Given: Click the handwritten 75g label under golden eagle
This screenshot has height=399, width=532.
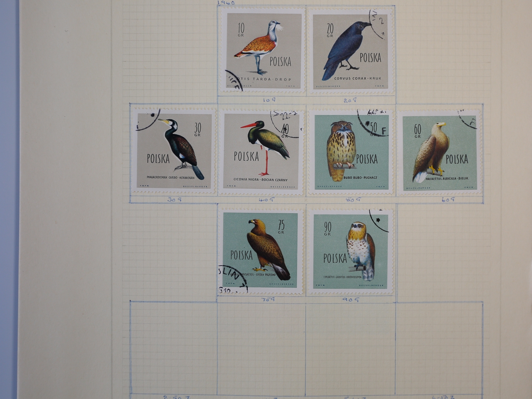Looking at the screenshot, I should 266,299.
